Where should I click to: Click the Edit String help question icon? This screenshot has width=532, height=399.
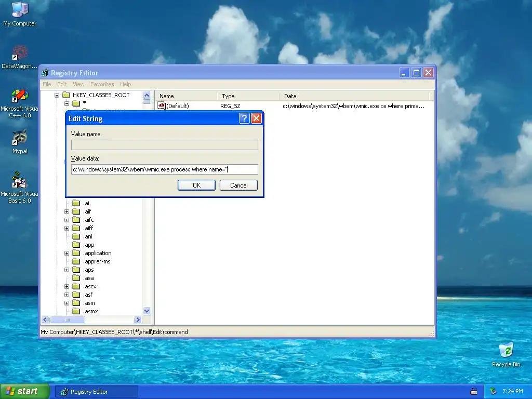point(244,118)
